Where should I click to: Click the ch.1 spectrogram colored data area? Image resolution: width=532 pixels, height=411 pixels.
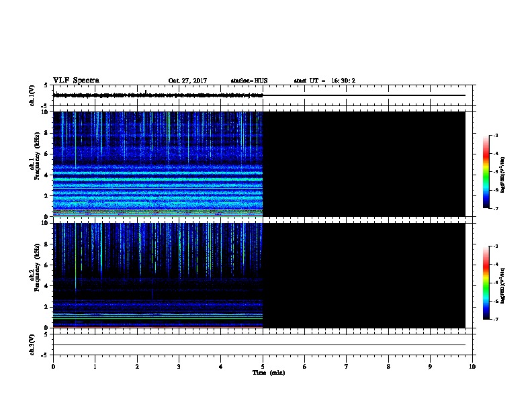click(158, 164)
